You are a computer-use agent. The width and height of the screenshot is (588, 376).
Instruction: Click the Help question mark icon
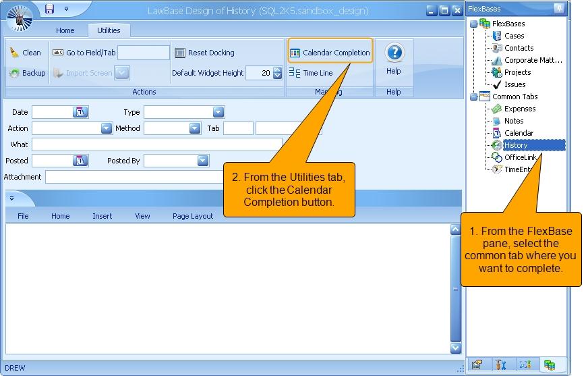click(x=394, y=53)
